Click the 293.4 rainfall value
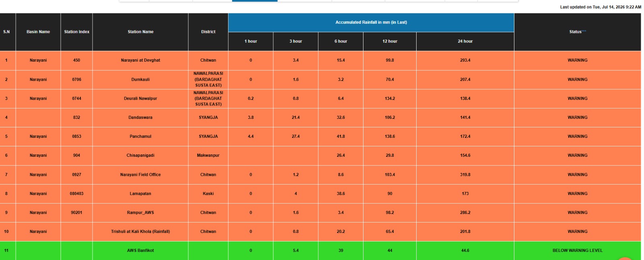This screenshot has width=644, height=260. coord(465,60)
